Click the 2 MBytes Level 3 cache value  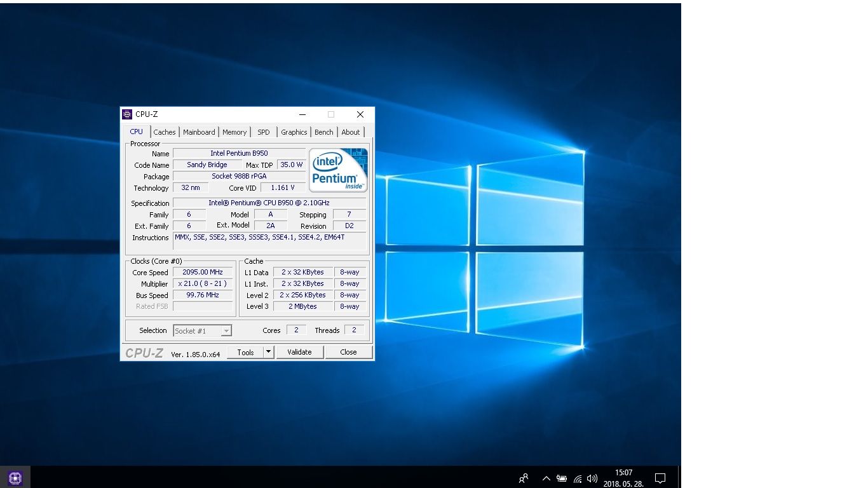[302, 306]
